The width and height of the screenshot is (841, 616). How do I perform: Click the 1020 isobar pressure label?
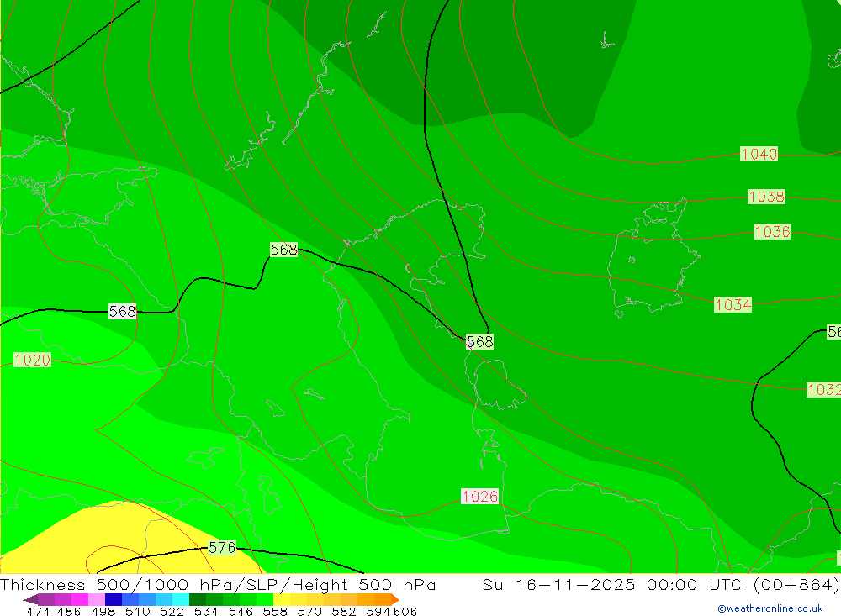coord(32,360)
